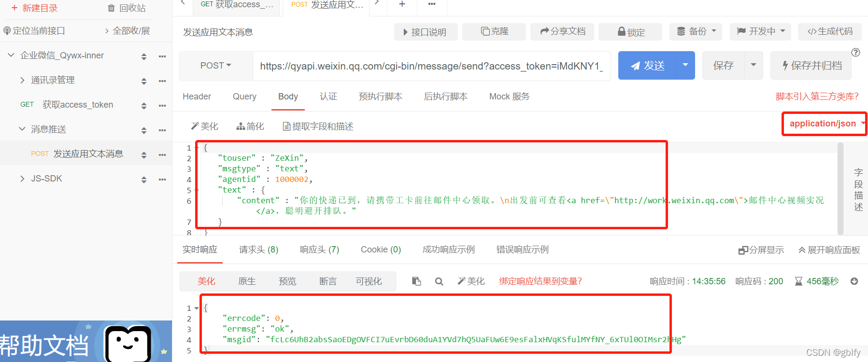Viewport: 868px width, 362px height.
Task: Click the response search magnifier icon
Action: click(x=439, y=281)
